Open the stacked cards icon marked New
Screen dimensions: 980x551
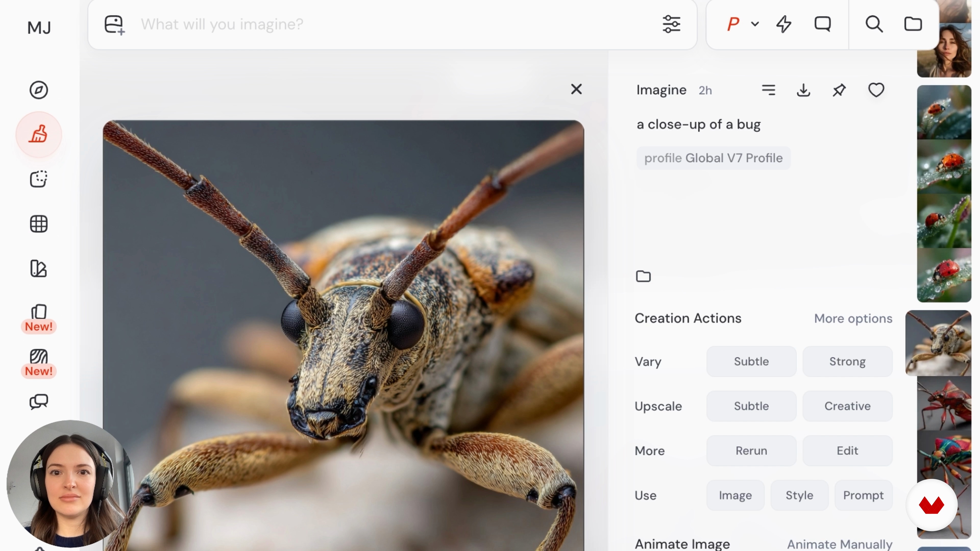coord(39,312)
